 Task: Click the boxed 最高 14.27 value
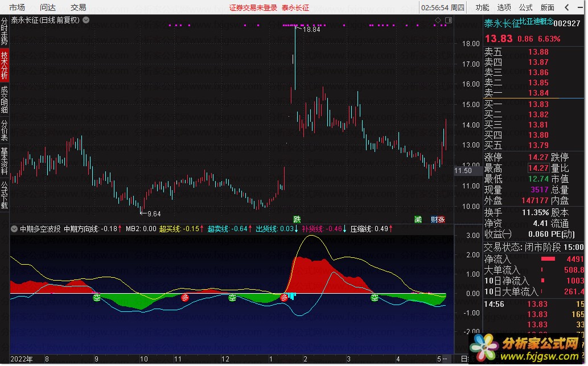538,168
